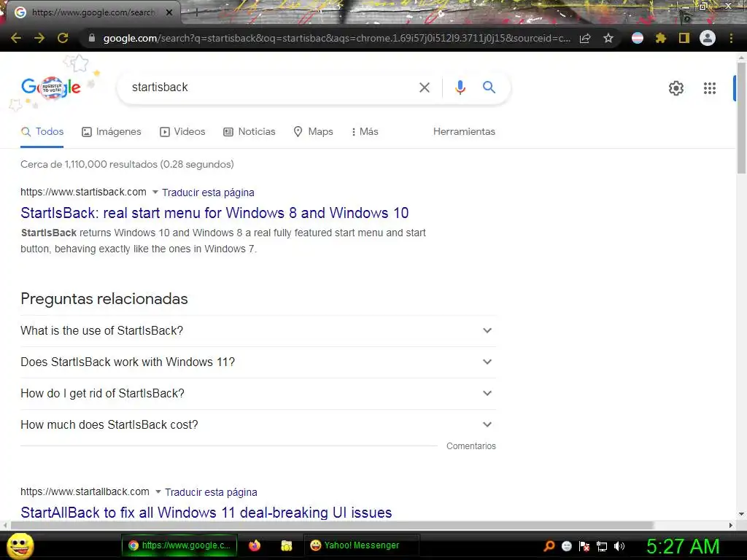Switch to Noticias tab
Screen dimensions: 747x560
tap(249, 132)
